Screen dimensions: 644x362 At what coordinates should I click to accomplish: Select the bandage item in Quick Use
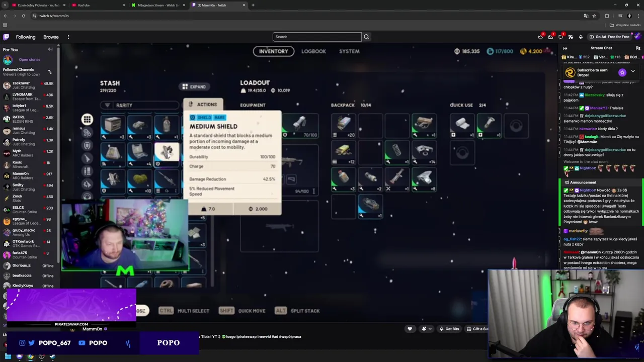point(462,126)
